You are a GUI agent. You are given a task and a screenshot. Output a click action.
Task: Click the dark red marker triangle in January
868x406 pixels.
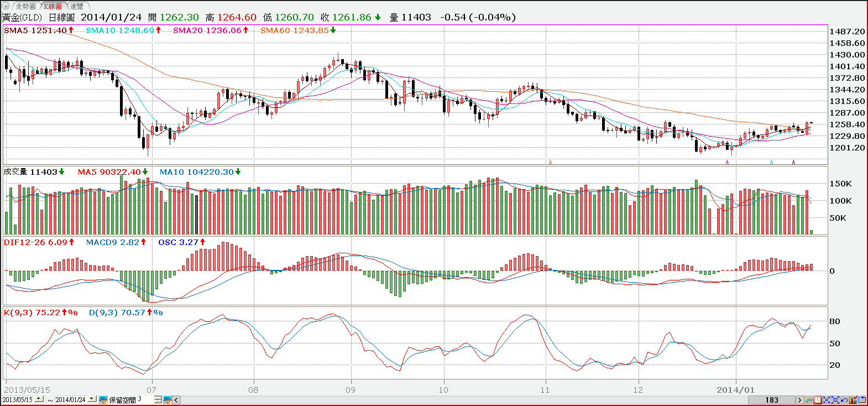(x=794, y=162)
